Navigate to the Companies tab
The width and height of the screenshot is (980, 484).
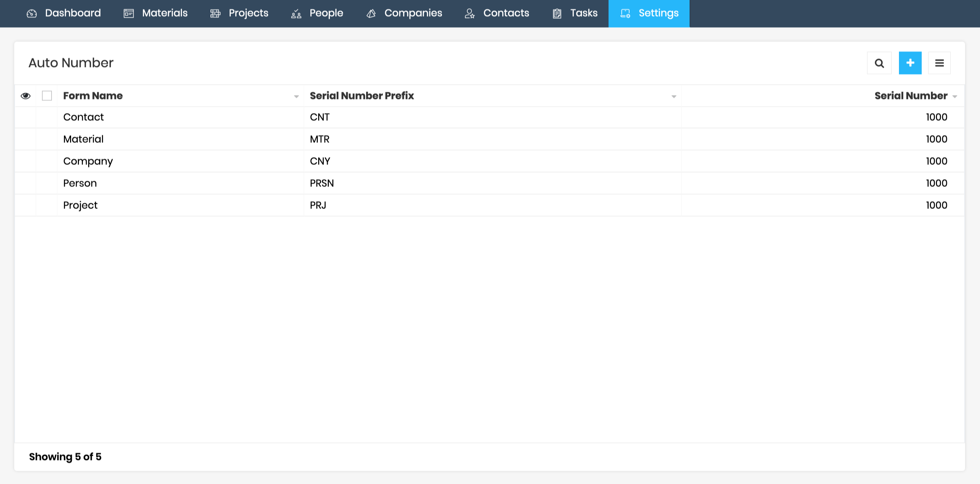pyautogui.click(x=404, y=13)
